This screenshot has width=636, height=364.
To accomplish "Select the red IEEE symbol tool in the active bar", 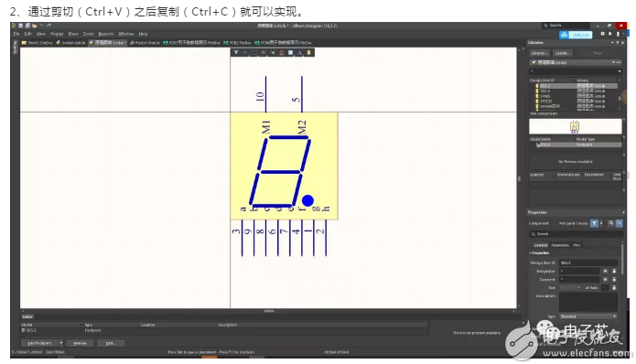I will tap(282, 53).
